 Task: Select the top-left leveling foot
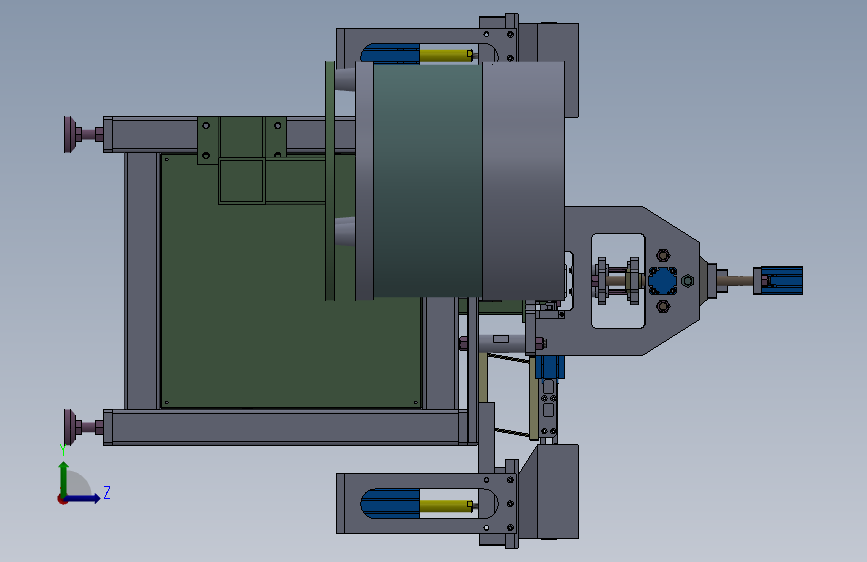coord(83,134)
